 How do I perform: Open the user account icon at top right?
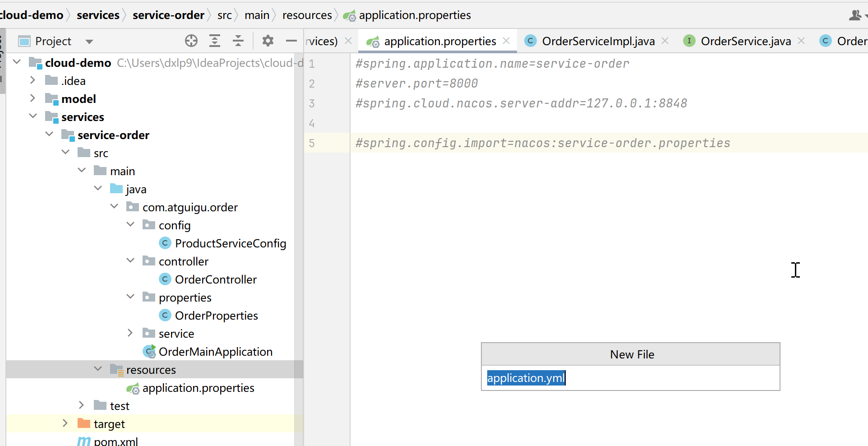[x=855, y=15]
